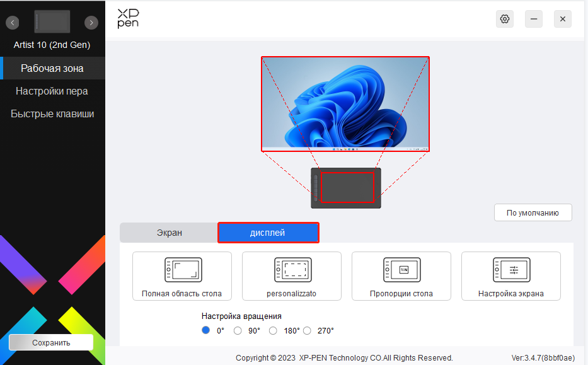Go to next device with right arrow
The height and width of the screenshot is (365, 588).
coord(91,23)
